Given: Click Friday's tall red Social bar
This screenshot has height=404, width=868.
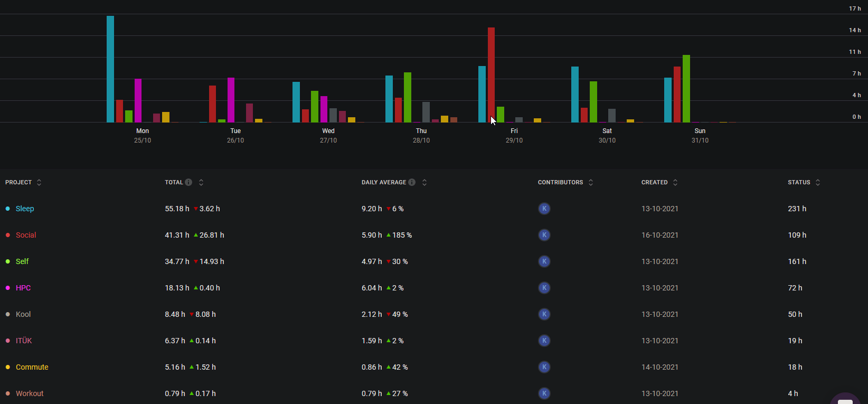Looking at the screenshot, I should point(492,75).
